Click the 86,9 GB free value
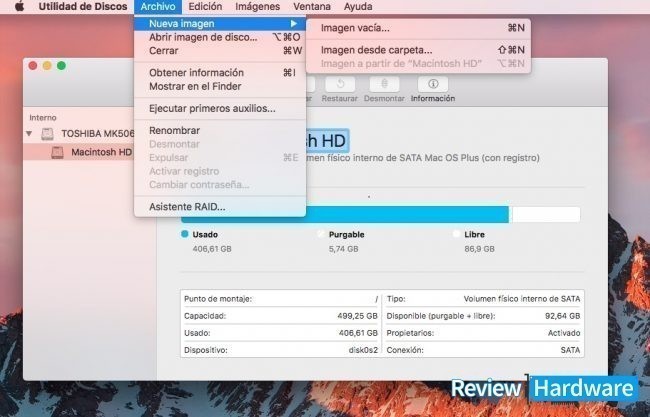The image size is (650, 417). click(479, 249)
